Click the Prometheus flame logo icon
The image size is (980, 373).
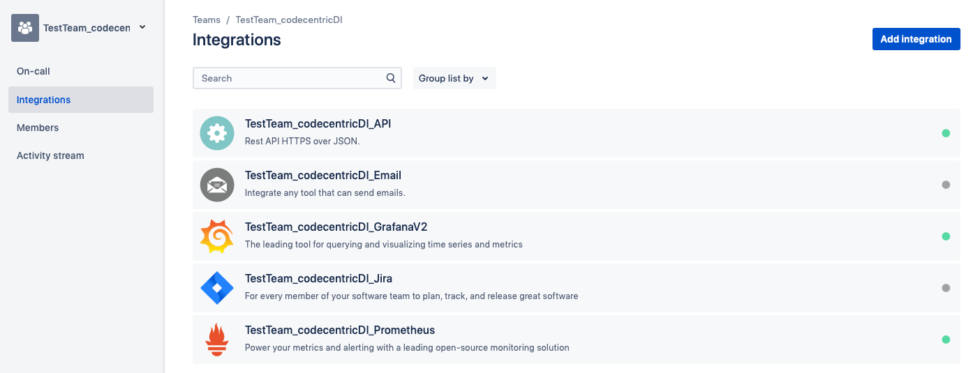click(217, 340)
